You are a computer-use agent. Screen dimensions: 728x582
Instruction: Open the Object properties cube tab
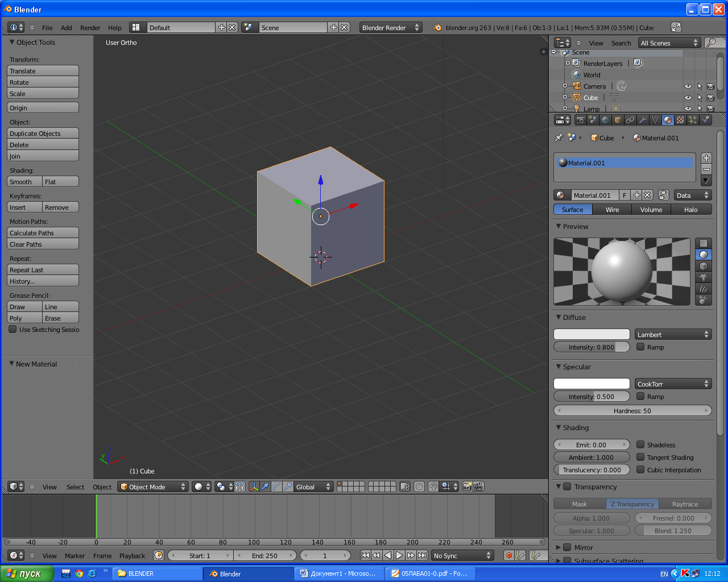coord(618,120)
